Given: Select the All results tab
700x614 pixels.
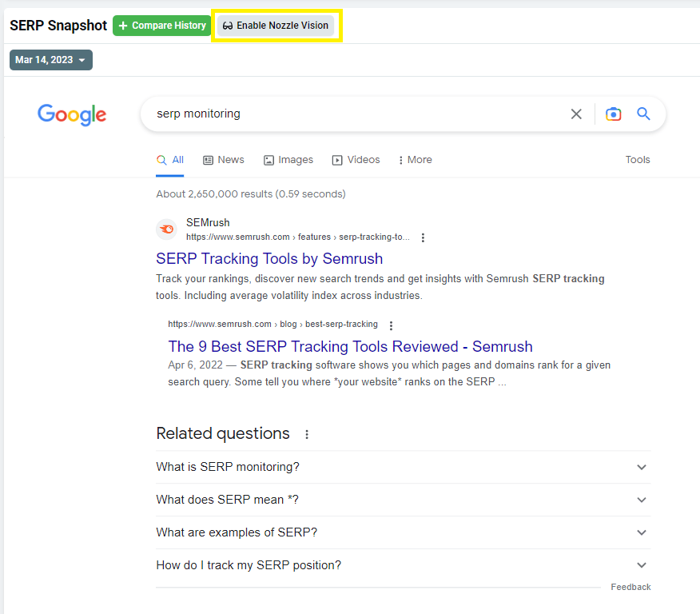Looking at the screenshot, I should coord(170,160).
